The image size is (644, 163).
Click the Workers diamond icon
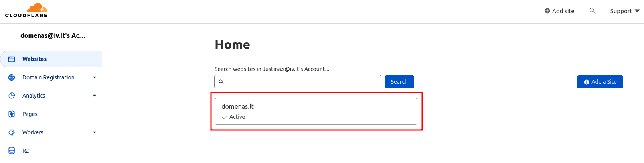(x=12, y=132)
